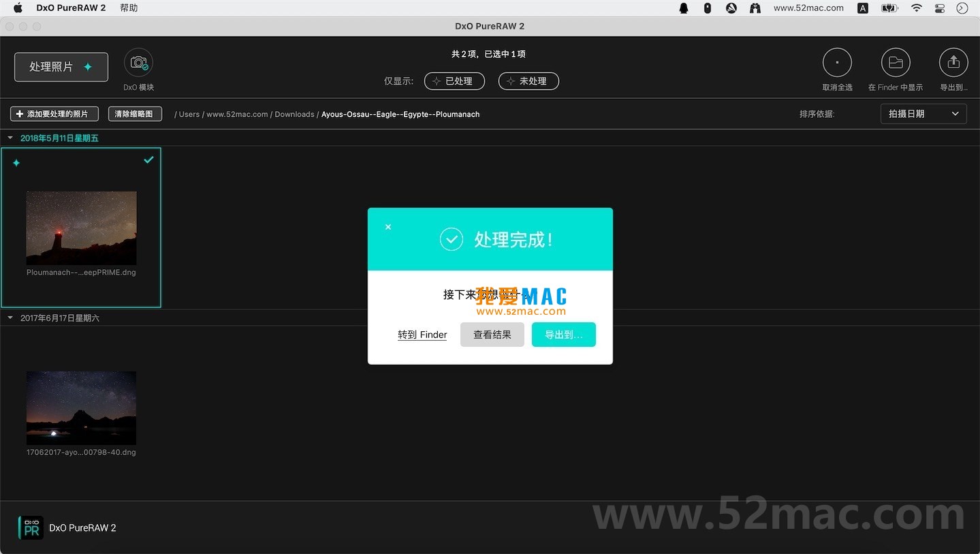Select the Ploumanach lighthouse thumbnail

point(81,228)
